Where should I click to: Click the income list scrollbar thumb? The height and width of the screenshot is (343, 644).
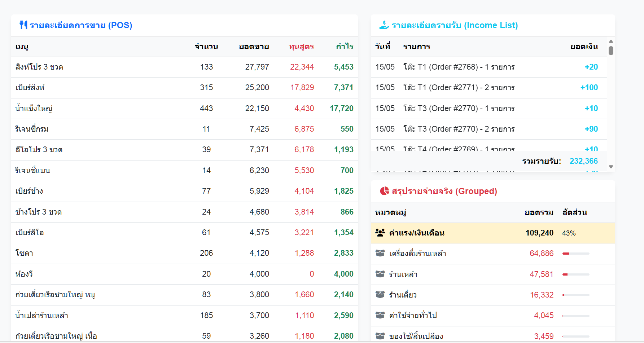click(x=611, y=50)
